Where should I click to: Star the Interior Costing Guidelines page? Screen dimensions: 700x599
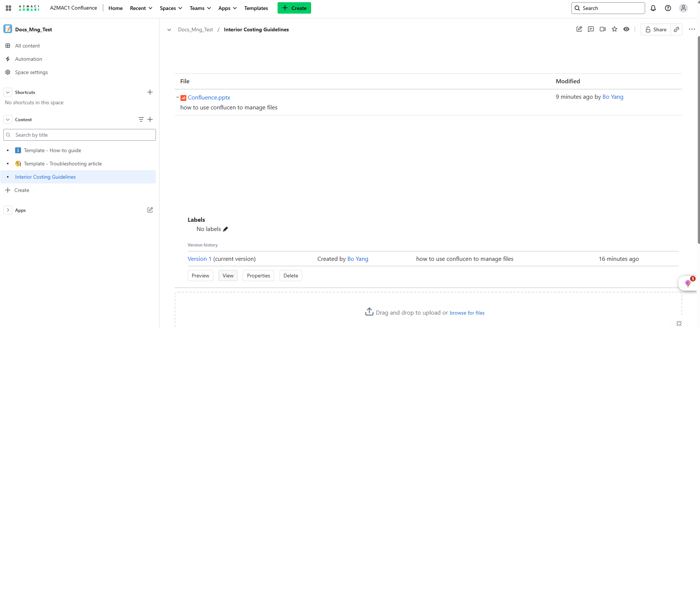pos(614,29)
